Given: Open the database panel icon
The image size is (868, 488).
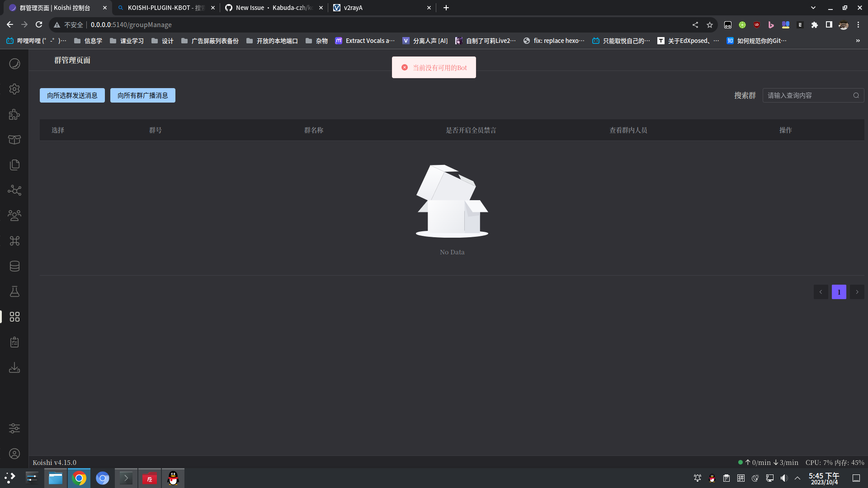Looking at the screenshot, I should 14,266.
